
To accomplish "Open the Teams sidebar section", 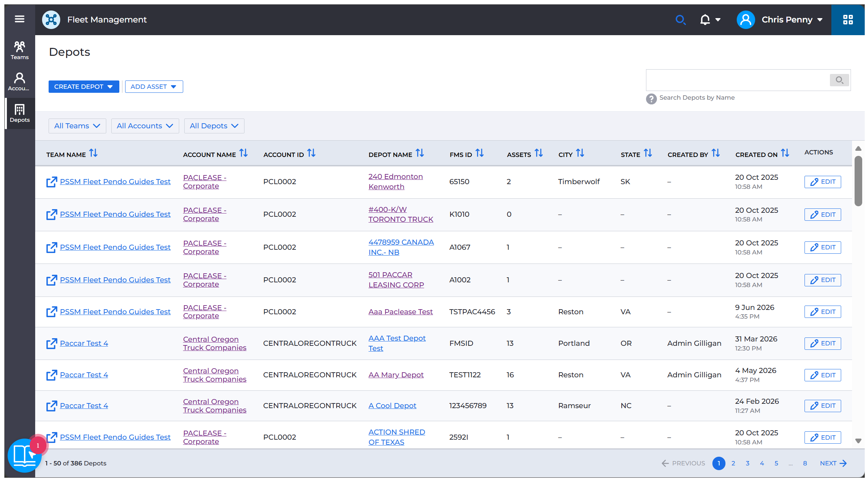I will pyautogui.click(x=20, y=50).
